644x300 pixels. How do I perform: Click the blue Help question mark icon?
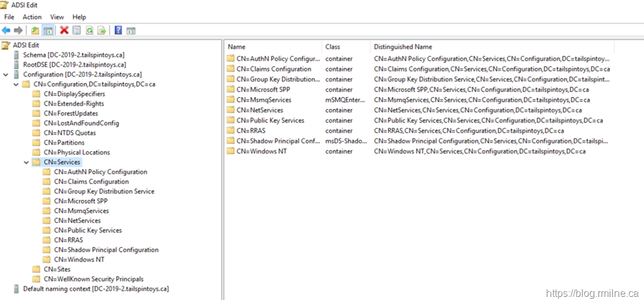click(118, 30)
